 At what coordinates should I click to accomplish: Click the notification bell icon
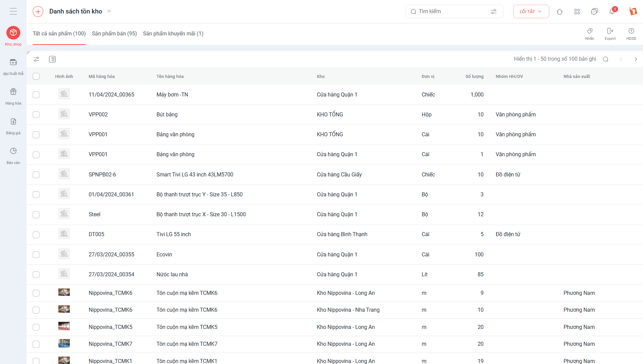612,11
